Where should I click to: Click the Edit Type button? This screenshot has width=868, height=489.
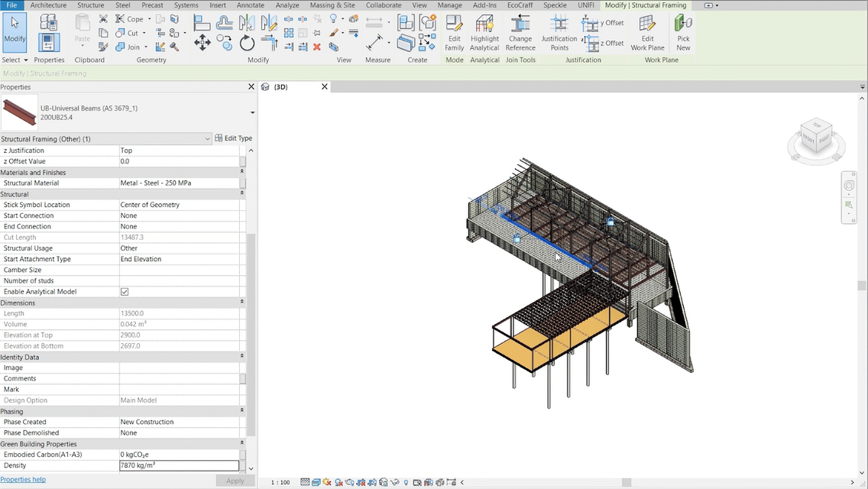coord(234,138)
